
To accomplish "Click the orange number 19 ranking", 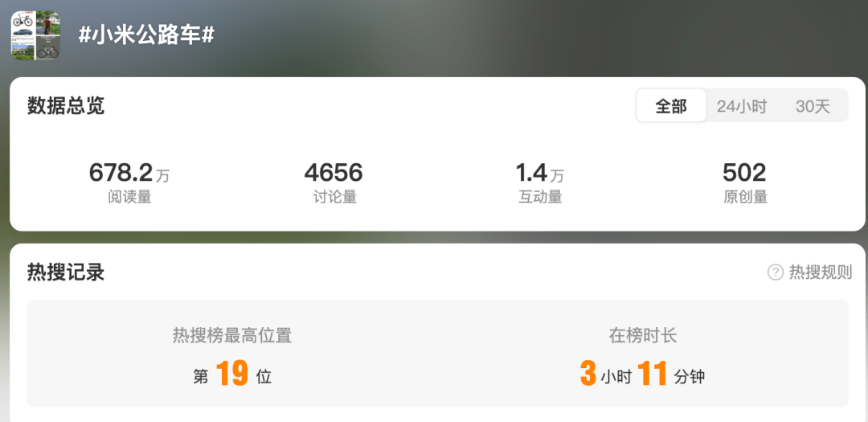I will click(232, 374).
